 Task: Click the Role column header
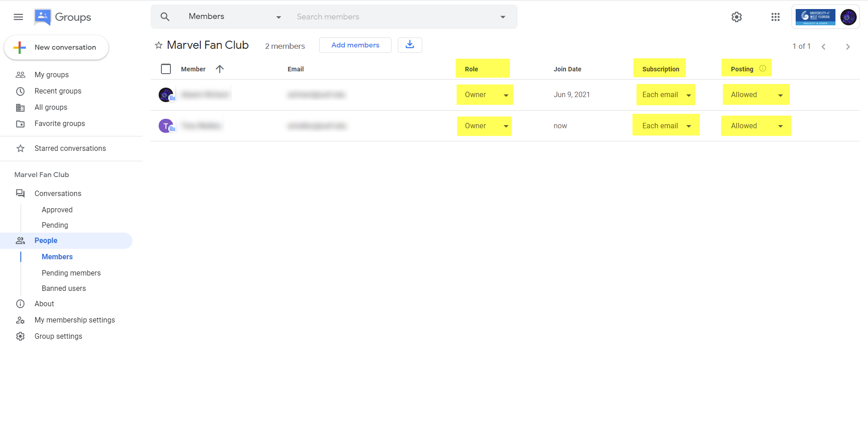click(x=472, y=69)
